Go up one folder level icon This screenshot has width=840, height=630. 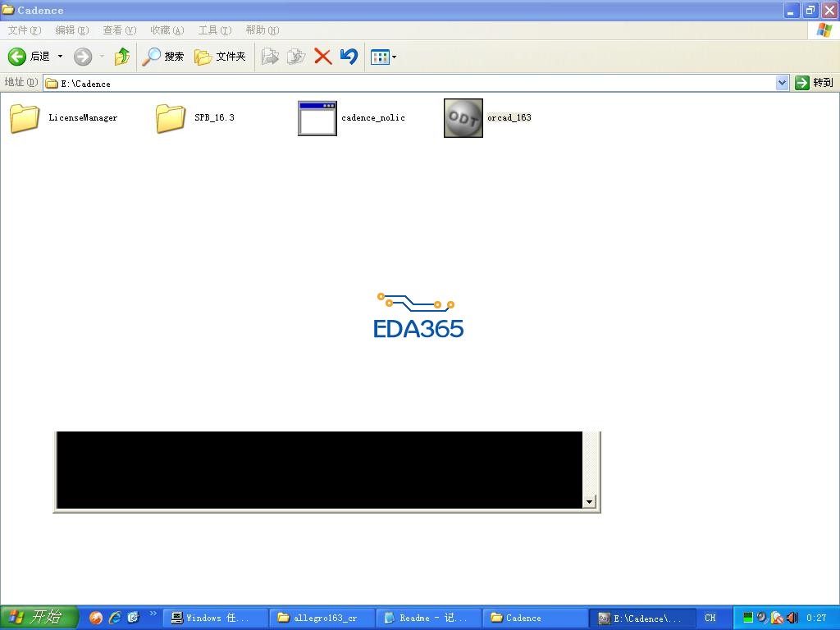122,57
